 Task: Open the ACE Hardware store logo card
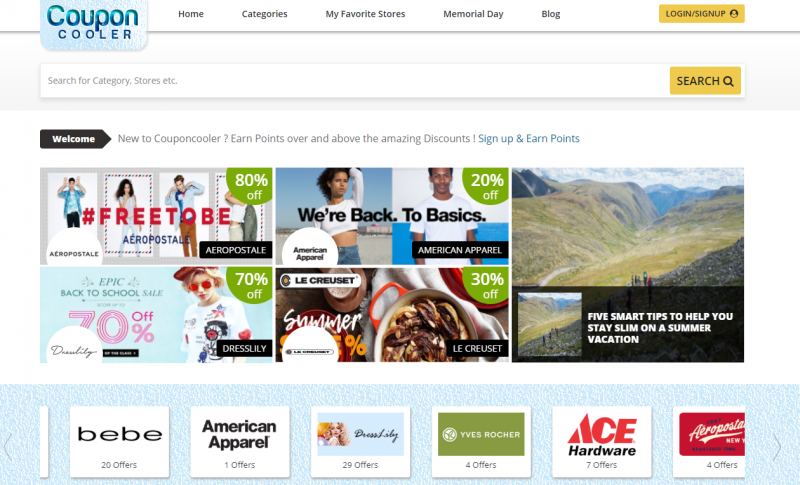click(x=601, y=436)
